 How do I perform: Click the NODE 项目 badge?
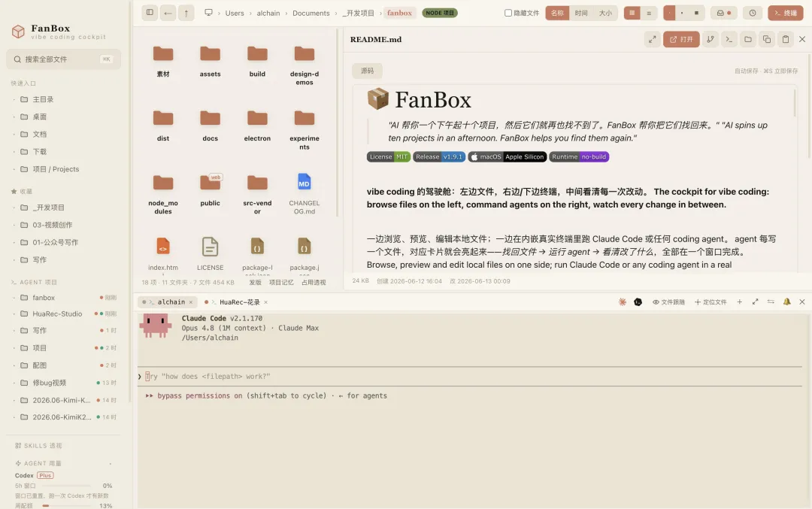click(440, 13)
